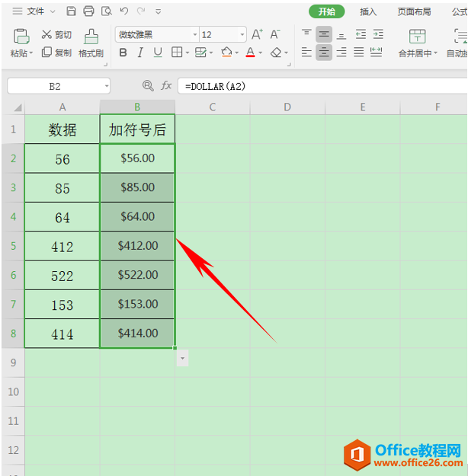Click the distributed alignment icon
This screenshot has height=476, width=468.
click(376, 53)
